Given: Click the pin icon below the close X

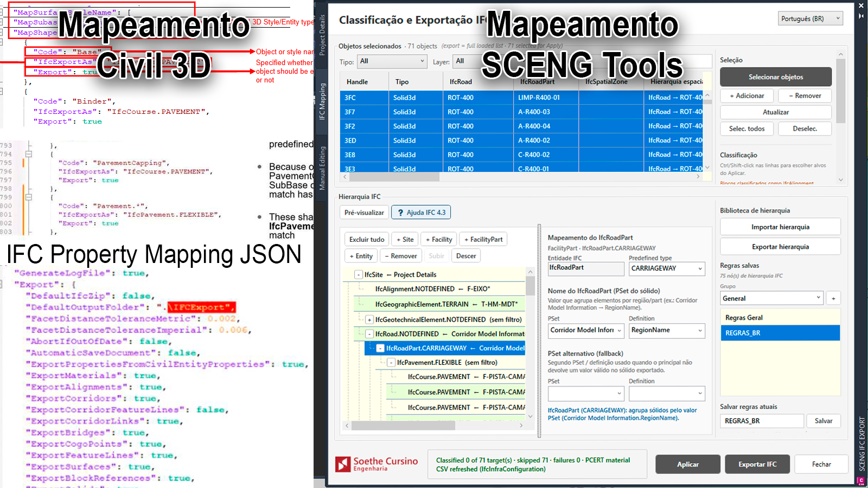Looking at the screenshot, I should (861, 16).
